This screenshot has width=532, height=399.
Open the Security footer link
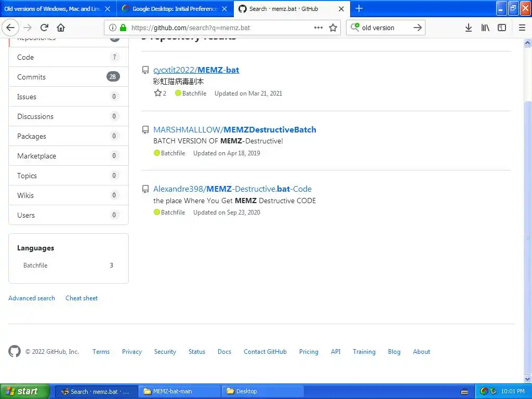[x=165, y=352]
